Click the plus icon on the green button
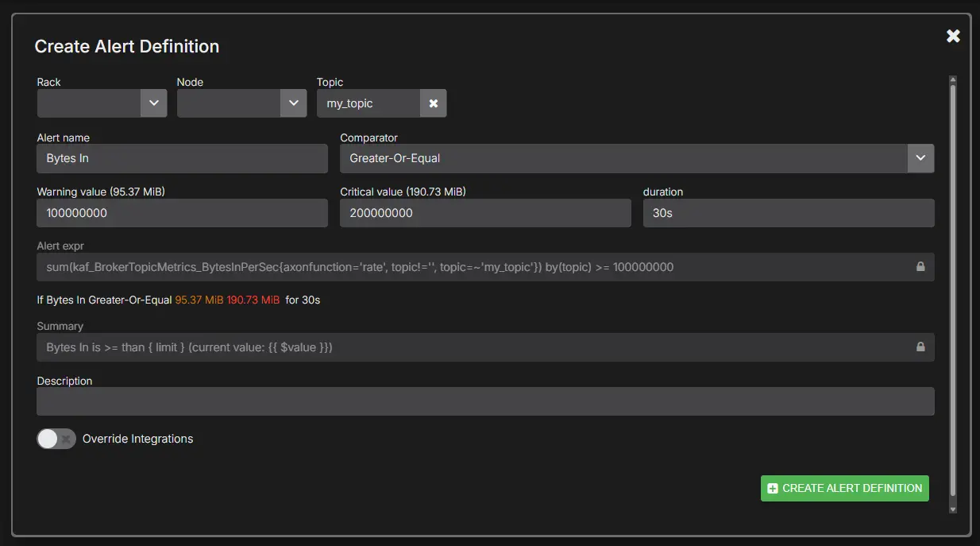The image size is (980, 546). click(x=773, y=488)
